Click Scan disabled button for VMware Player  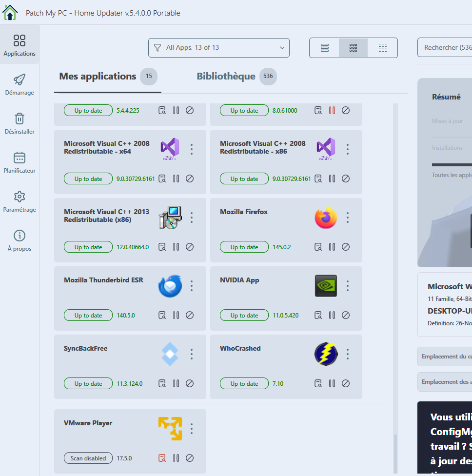(88, 458)
